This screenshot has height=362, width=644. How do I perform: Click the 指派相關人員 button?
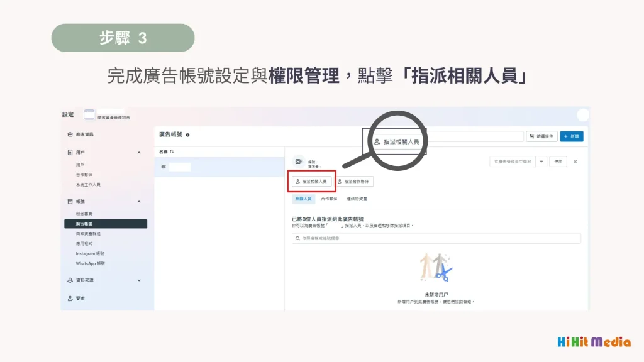[310, 181]
